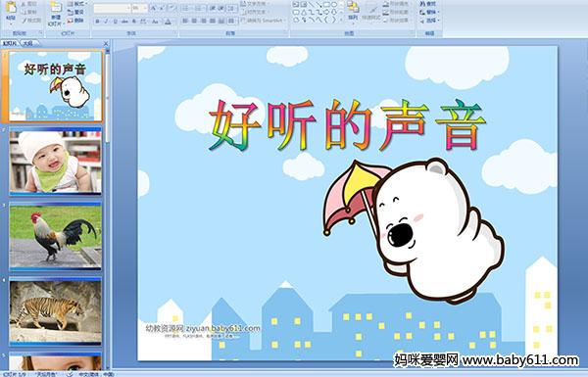Switch to the Outline (大纲) pane tab

click(27, 43)
